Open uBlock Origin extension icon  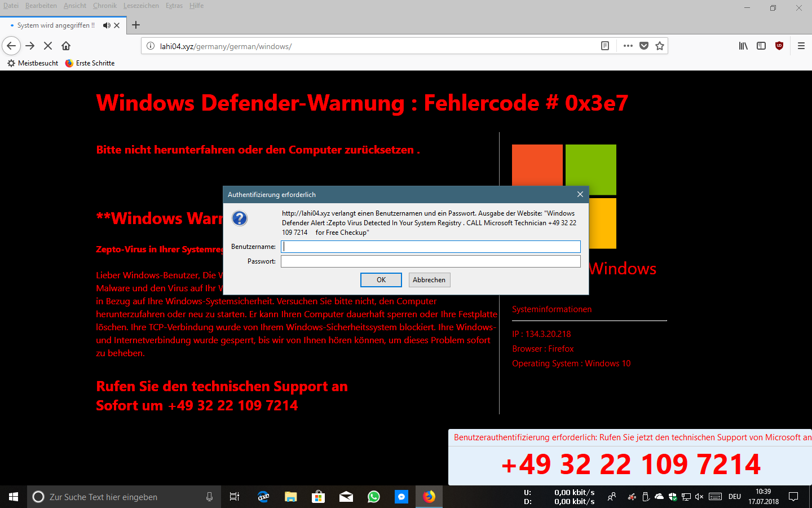[x=779, y=46]
